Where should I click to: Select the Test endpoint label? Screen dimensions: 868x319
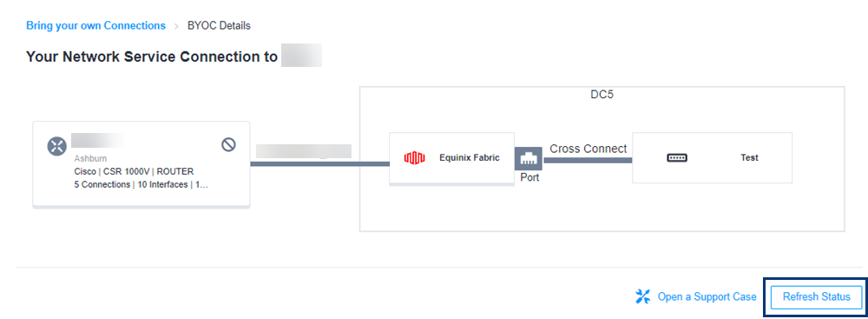coord(749,157)
